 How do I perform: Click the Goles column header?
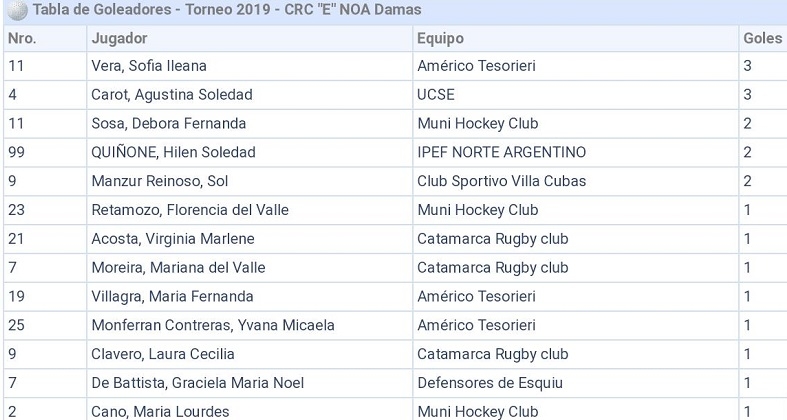[762, 38]
